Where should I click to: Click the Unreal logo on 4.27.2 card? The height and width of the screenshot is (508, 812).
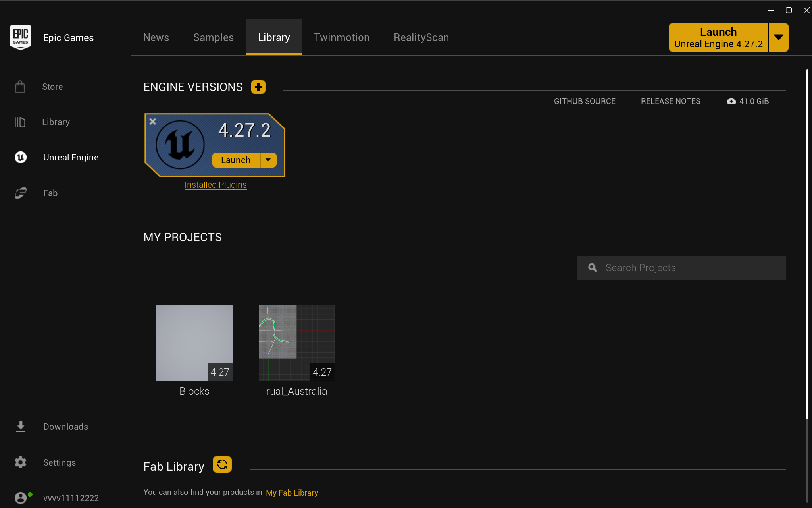pos(180,145)
